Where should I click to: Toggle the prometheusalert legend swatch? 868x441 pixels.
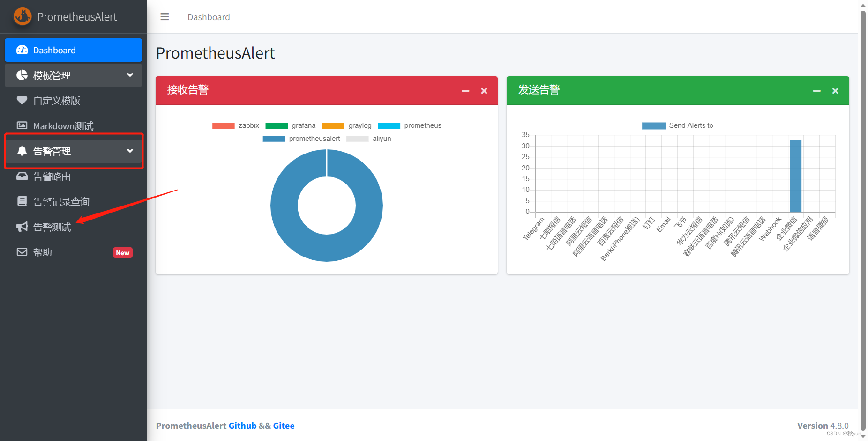274,139
